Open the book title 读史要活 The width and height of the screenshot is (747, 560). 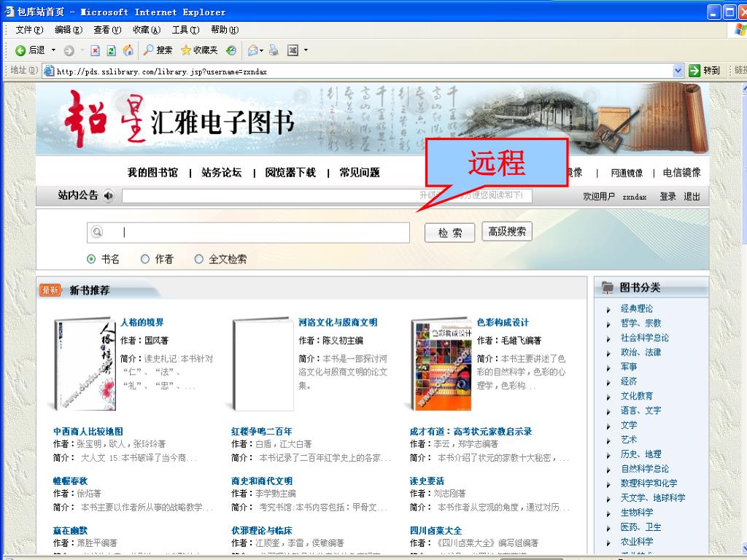pyautogui.click(x=427, y=481)
